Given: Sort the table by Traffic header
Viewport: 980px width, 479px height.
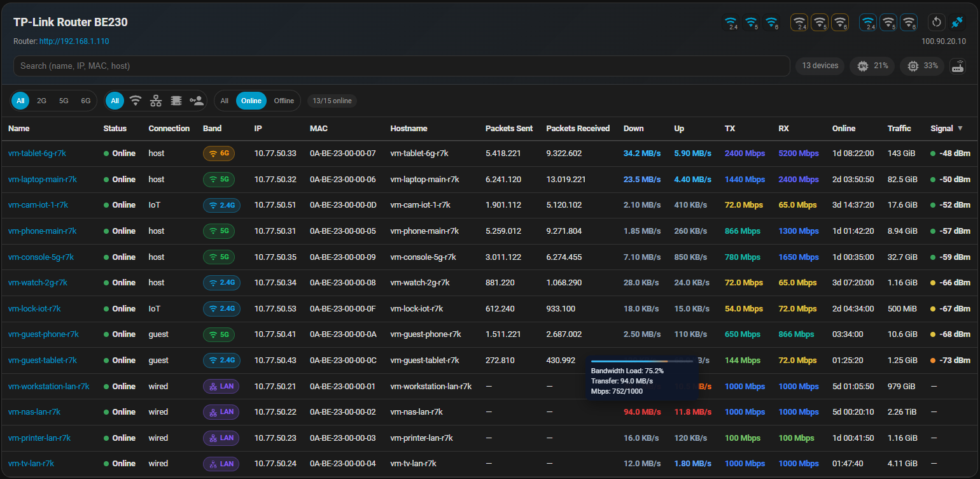Looking at the screenshot, I should tap(899, 129).
